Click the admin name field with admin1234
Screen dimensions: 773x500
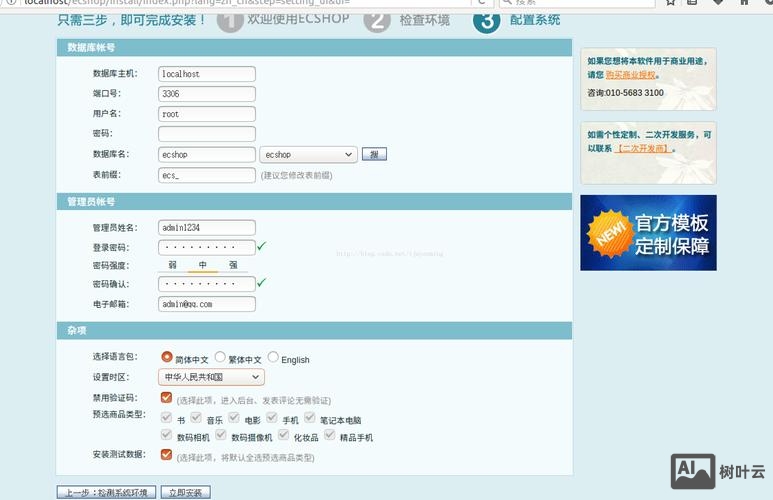207,227
